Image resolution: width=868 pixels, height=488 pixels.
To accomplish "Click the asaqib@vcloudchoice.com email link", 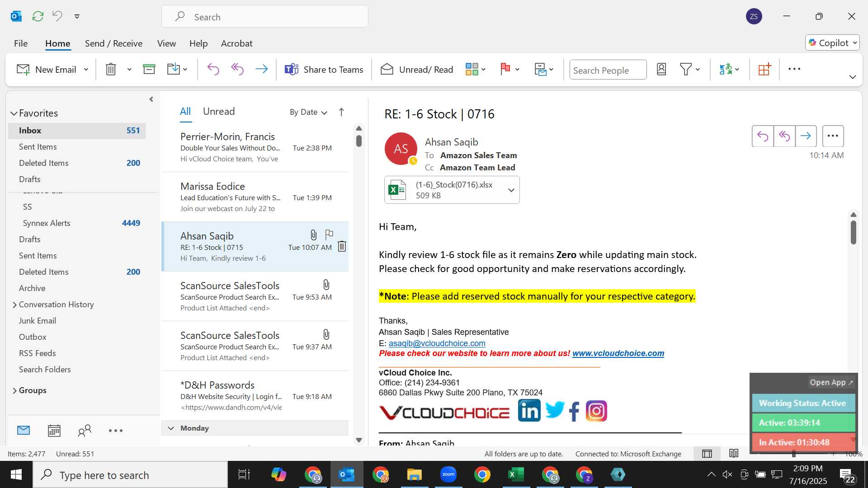I will (x=437, y=343).
